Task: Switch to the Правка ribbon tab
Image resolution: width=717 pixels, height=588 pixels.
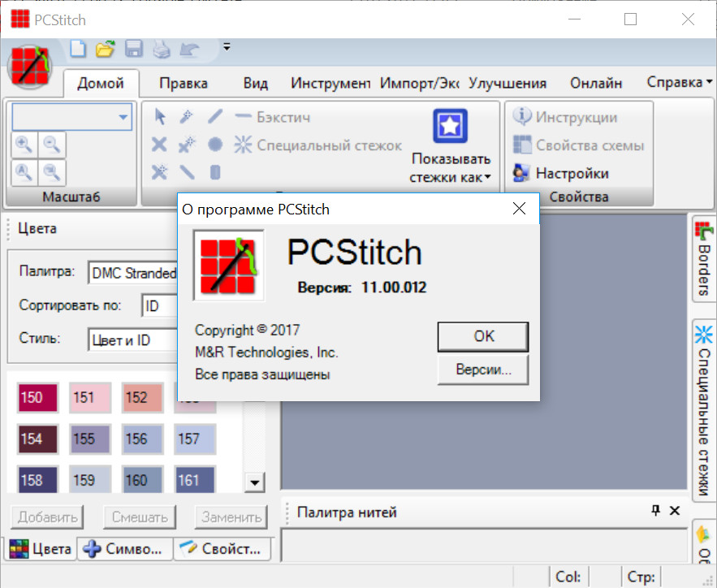Action: 184,83
